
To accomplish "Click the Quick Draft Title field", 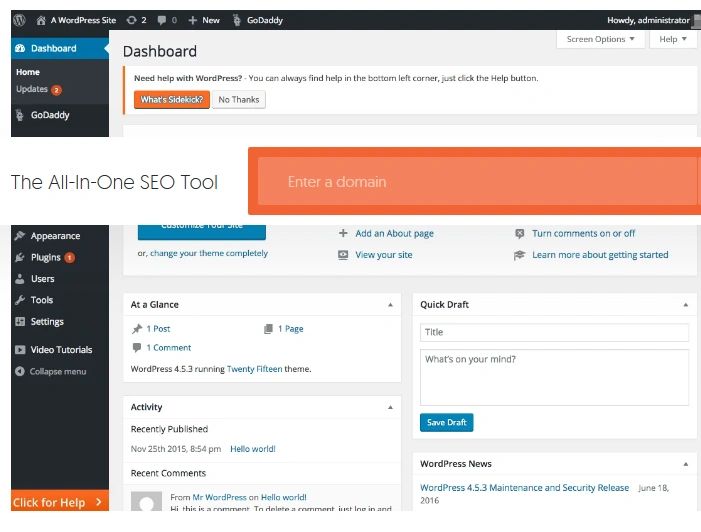I will tap(554, 332).
